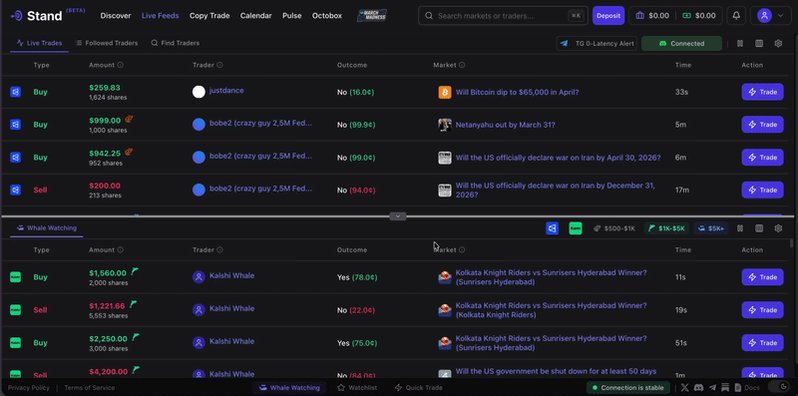Open US declare war on Iran April 30 market
The image size is (798, 396).
coord(558,158)
